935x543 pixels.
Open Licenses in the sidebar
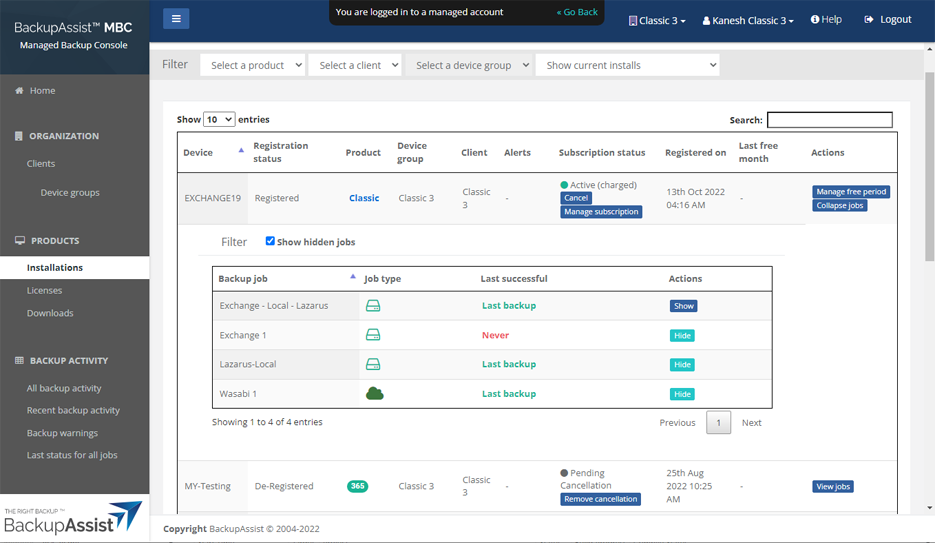pyautogui.click(x=44, y=290)
